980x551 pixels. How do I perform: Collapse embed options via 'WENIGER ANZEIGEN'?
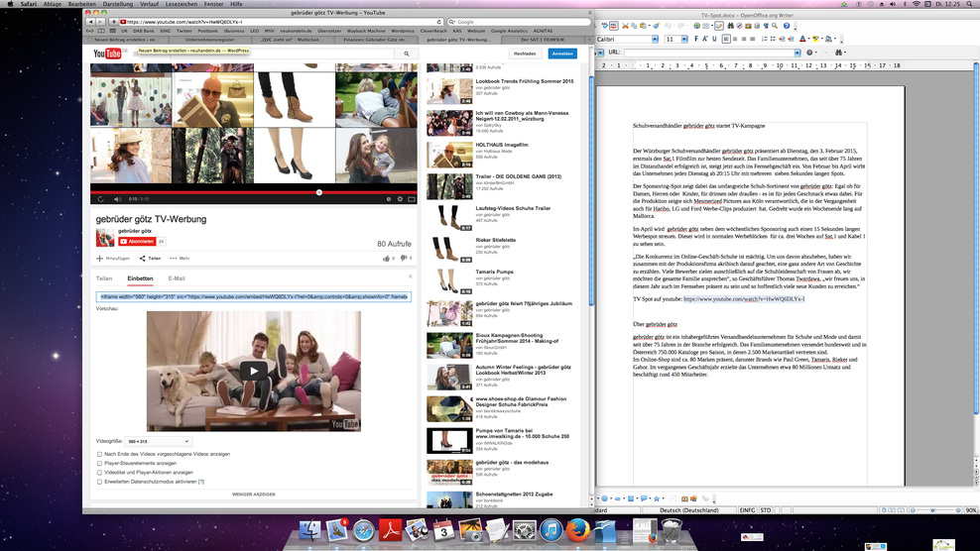253,495
